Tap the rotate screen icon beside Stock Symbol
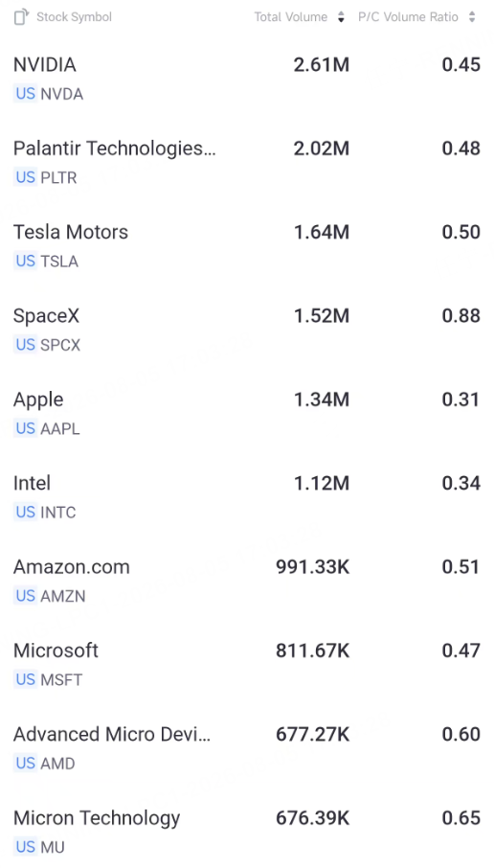 coord(21,17)
